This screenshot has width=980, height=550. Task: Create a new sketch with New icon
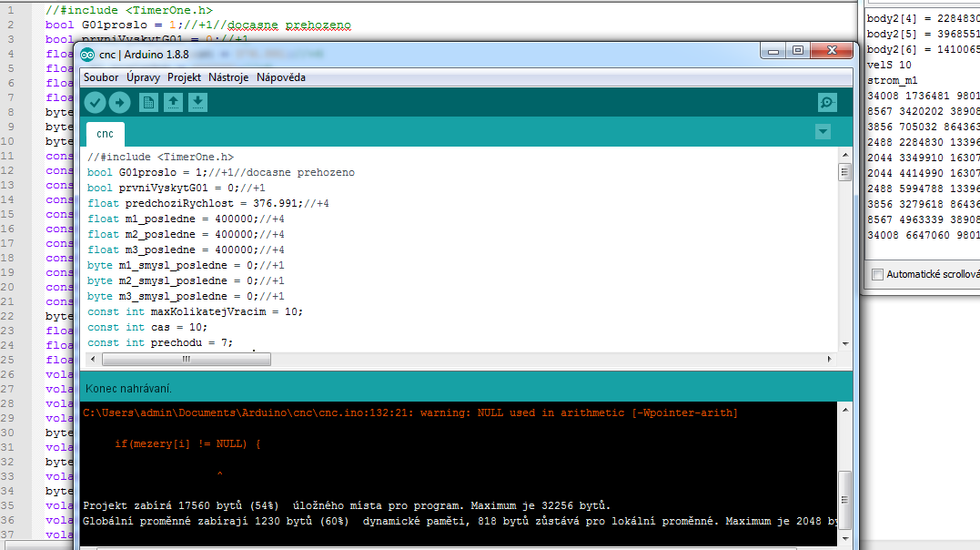pyautogui.click(x=148, y=102)
